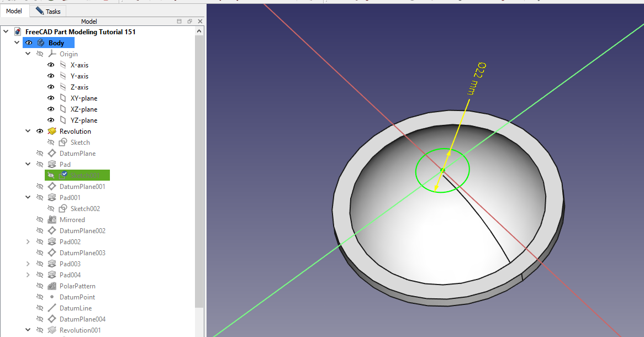
Task: Expand the Pad002 tree node
Action: 28,242
